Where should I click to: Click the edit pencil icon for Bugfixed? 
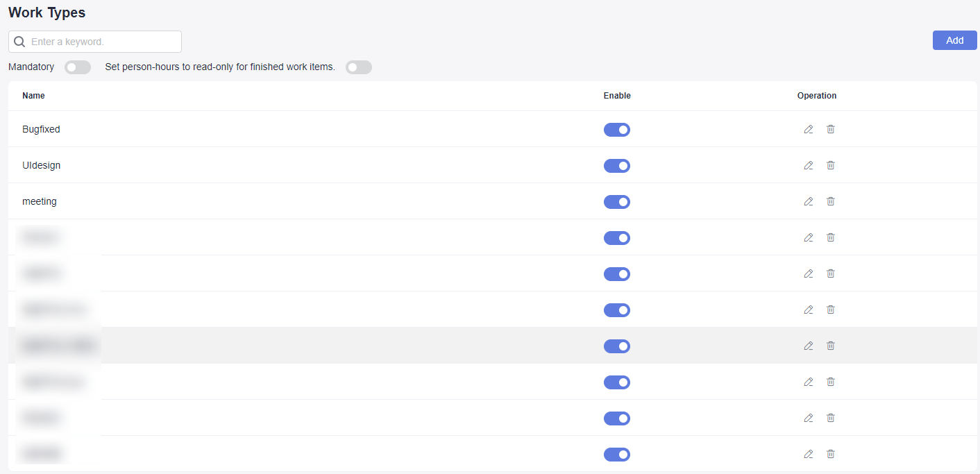pyautogui.click(x=808, y=129)
